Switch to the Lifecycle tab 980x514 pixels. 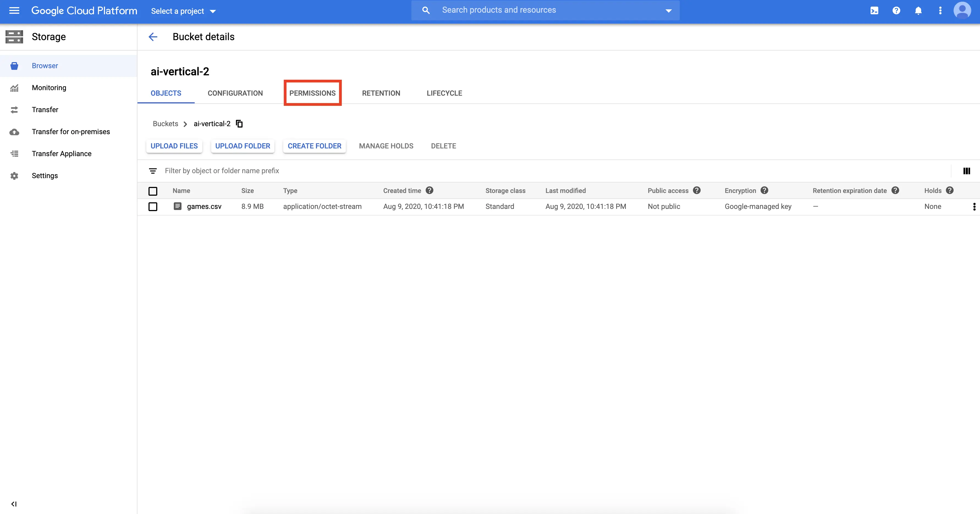(444, 93)
